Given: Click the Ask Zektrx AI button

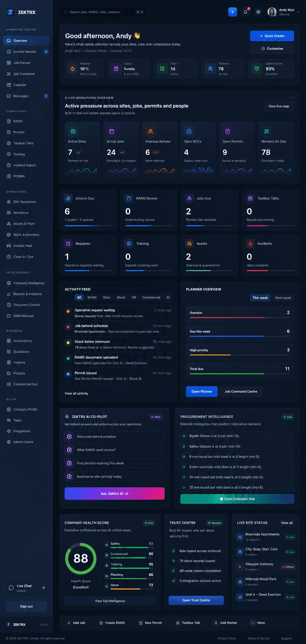Looking at the screenshot, I should pos(114,493).
